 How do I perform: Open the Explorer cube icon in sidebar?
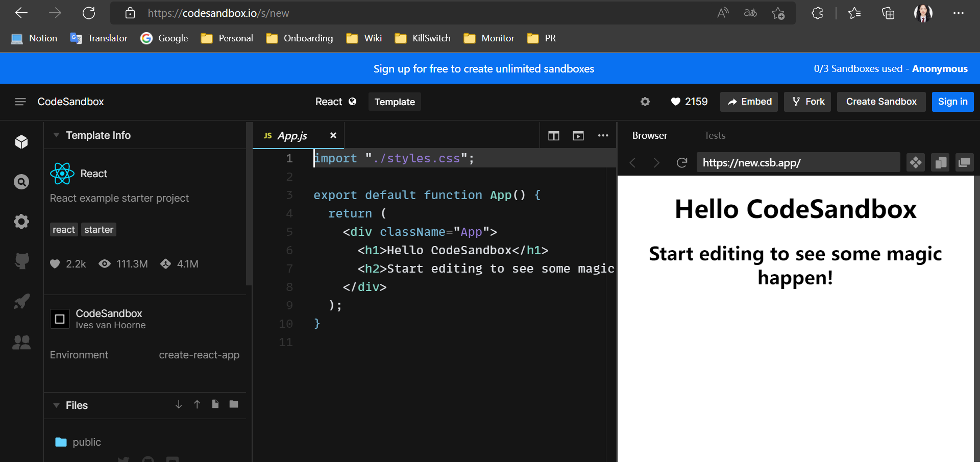pos(21,142)
